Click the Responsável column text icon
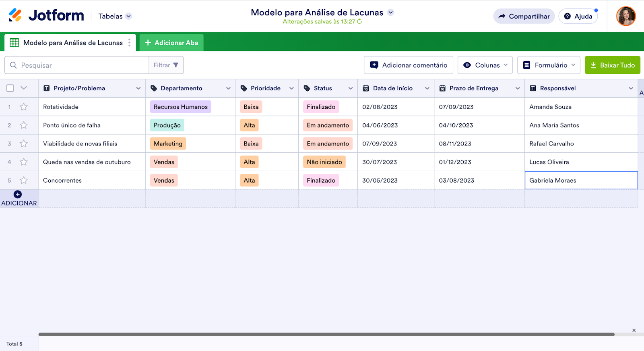The height and width of the screenshot is (351, 644). coord(533,88)
